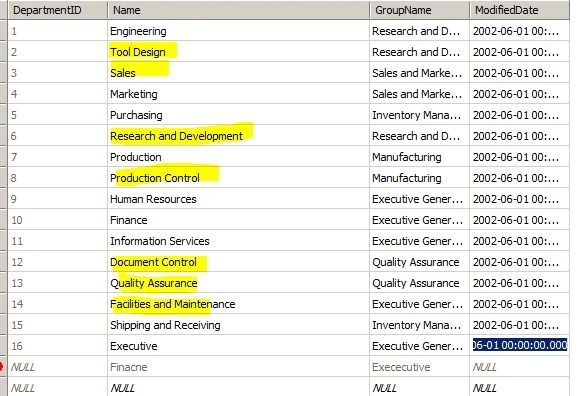
Task: Click the red error indicator on Finacne row
Action: pos(1,367)
